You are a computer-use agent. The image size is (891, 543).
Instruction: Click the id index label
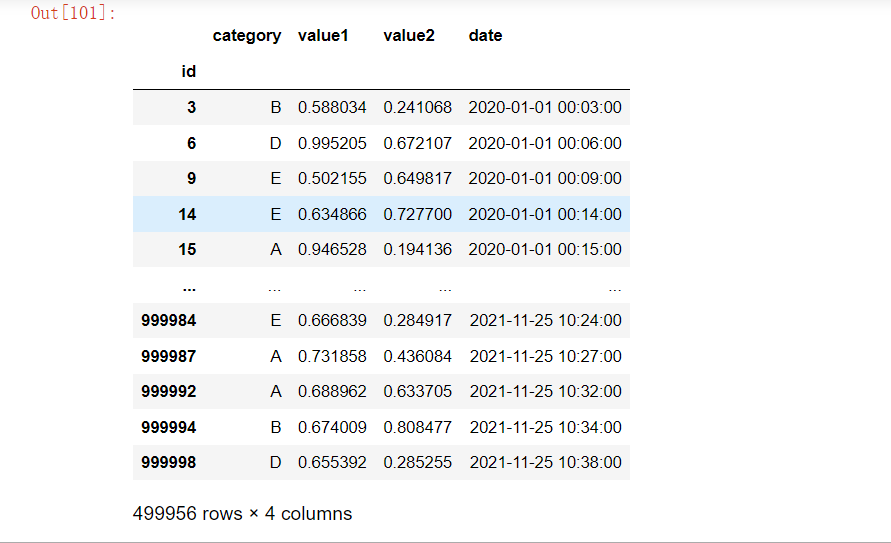click(189, 72)
